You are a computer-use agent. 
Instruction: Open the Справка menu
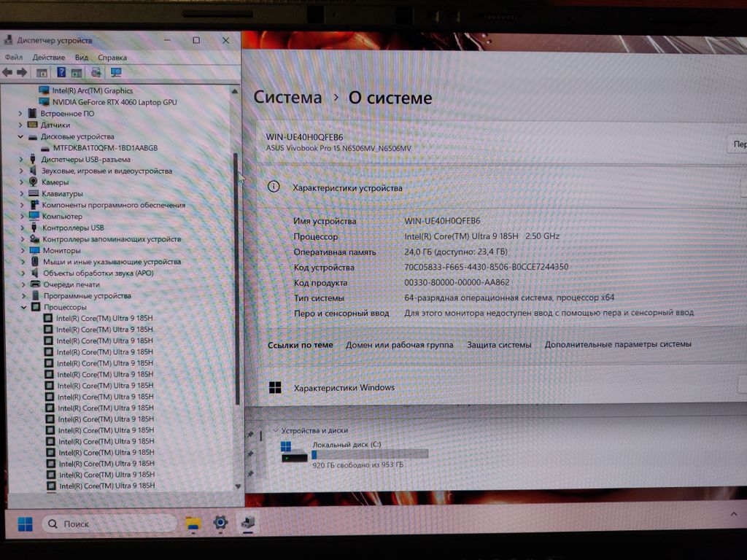[112, 58]
